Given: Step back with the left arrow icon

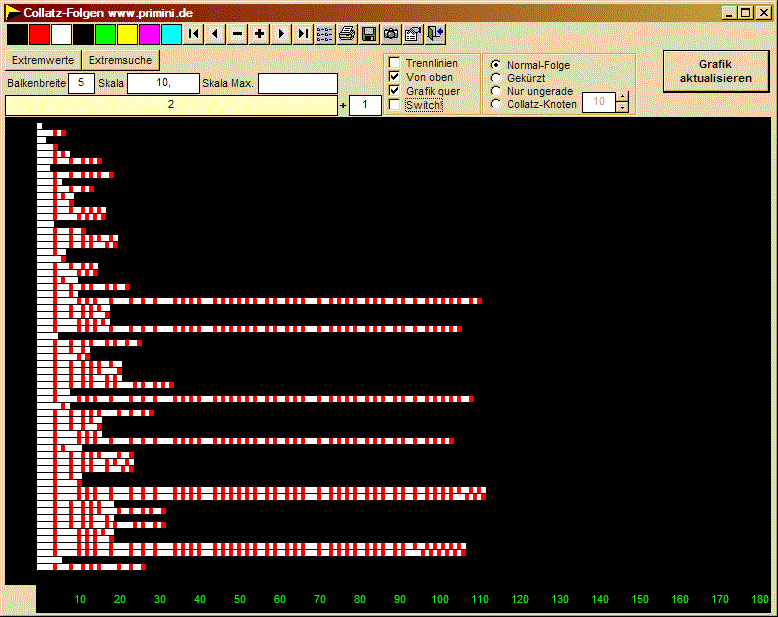Looking at the screenshot, I should coord(215,34).
